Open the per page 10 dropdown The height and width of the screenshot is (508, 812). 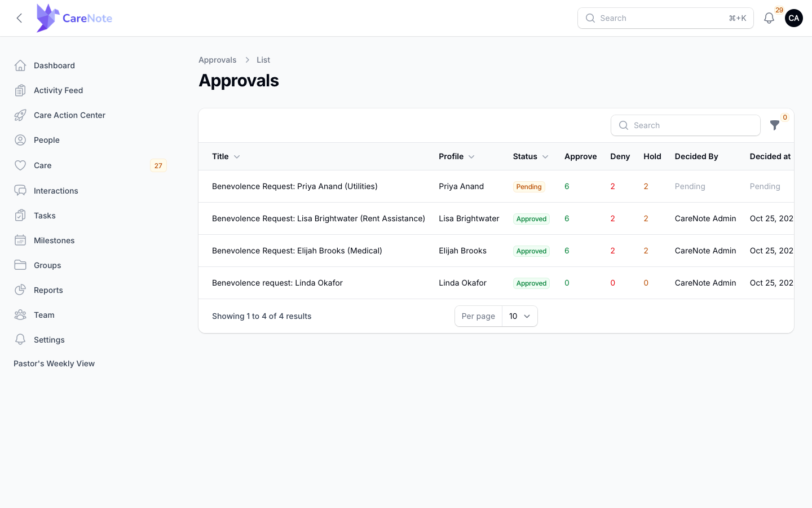click(520, 316)
